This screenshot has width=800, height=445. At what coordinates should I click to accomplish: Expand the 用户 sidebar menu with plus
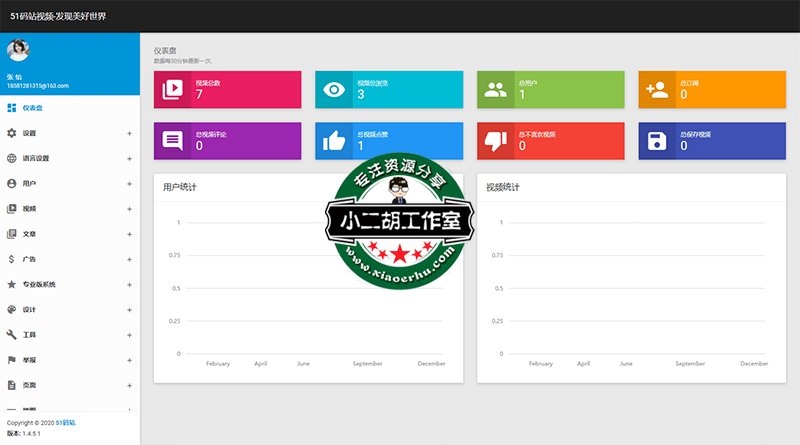[x=129, y=184]
